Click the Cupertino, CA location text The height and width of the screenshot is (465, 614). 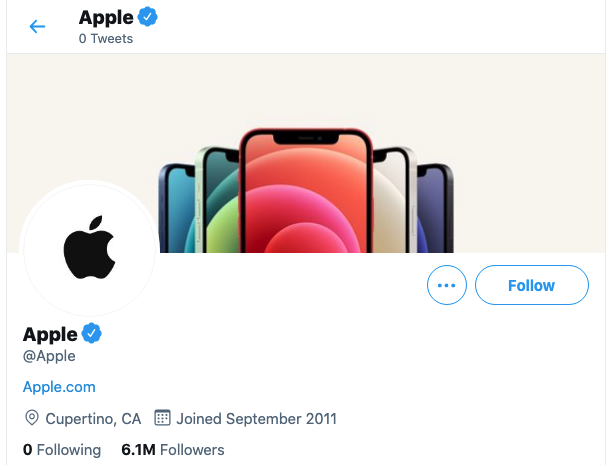pyautogui.click(x=93, y=418)
